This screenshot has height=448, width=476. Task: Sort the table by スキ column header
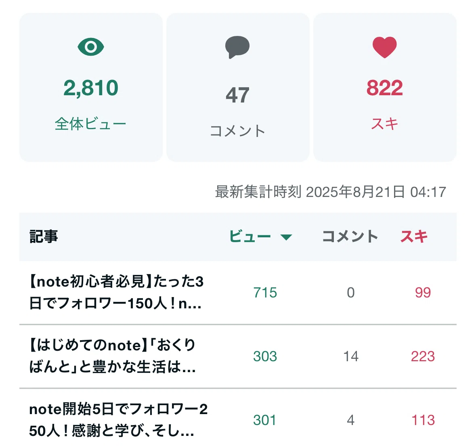(414, 237)
